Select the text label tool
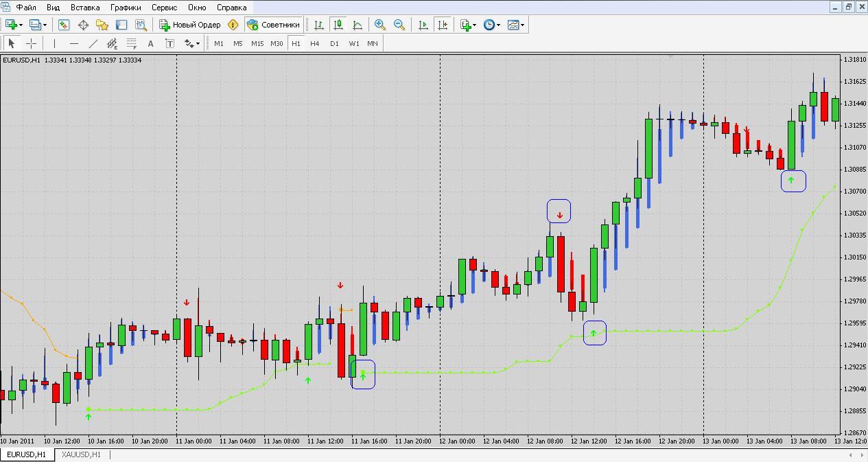Viewport: 868px width, 462px height. [169, 43]
